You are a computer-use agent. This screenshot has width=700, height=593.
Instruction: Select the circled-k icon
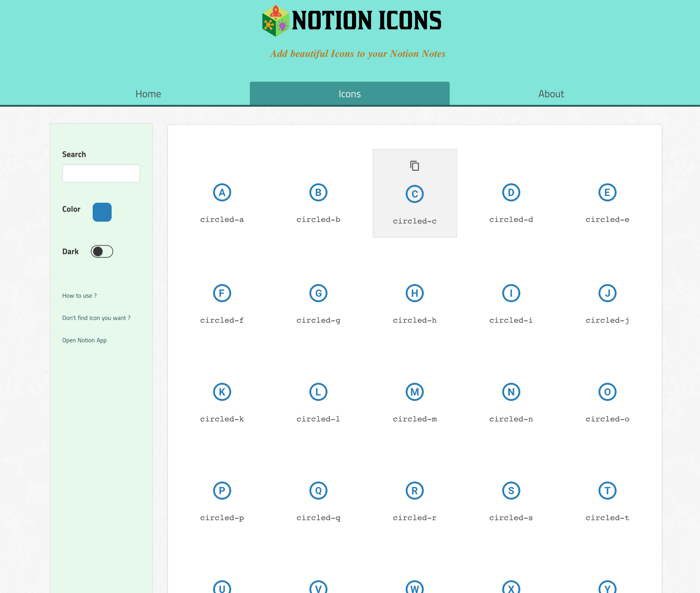tap(222, 392)
